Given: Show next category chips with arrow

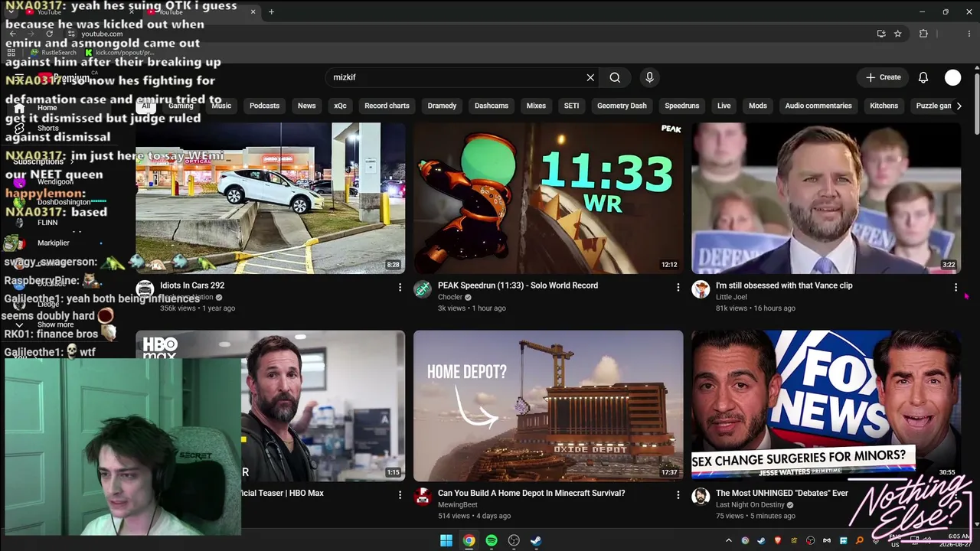Looking at the screenshot, I should point(959,106).
